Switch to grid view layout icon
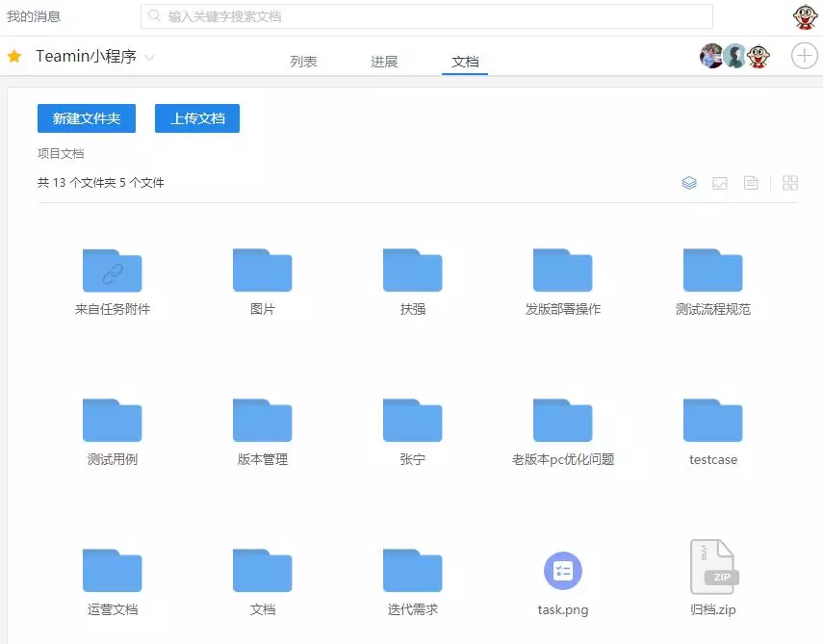 tap(790, 183)
